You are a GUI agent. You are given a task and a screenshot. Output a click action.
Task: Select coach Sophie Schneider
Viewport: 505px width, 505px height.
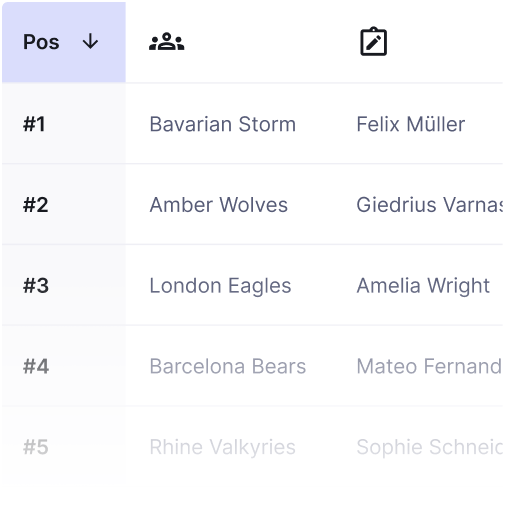tap(429, 447)
